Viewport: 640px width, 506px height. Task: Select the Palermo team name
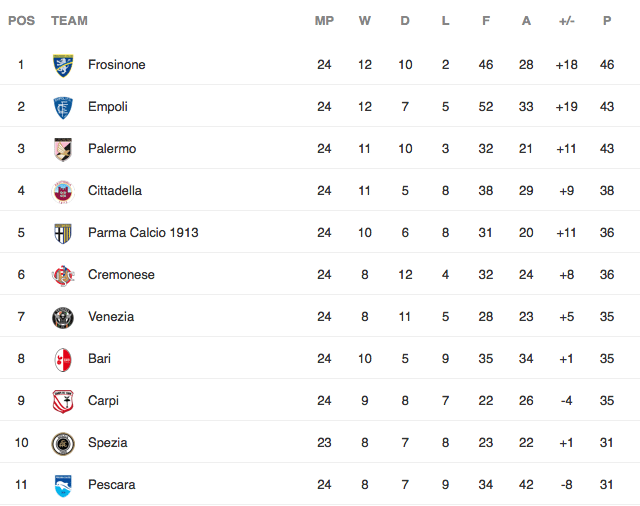111,149
